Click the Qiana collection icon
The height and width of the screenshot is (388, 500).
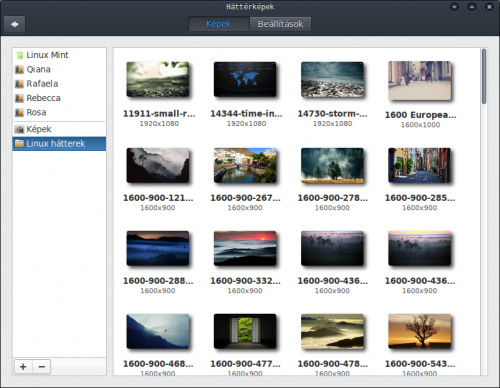[19, 69]
